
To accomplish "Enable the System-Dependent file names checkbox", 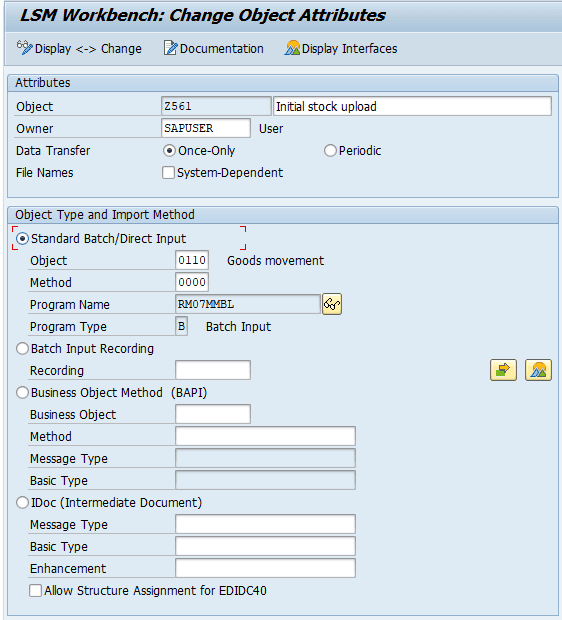I will (x=168, y=173).
